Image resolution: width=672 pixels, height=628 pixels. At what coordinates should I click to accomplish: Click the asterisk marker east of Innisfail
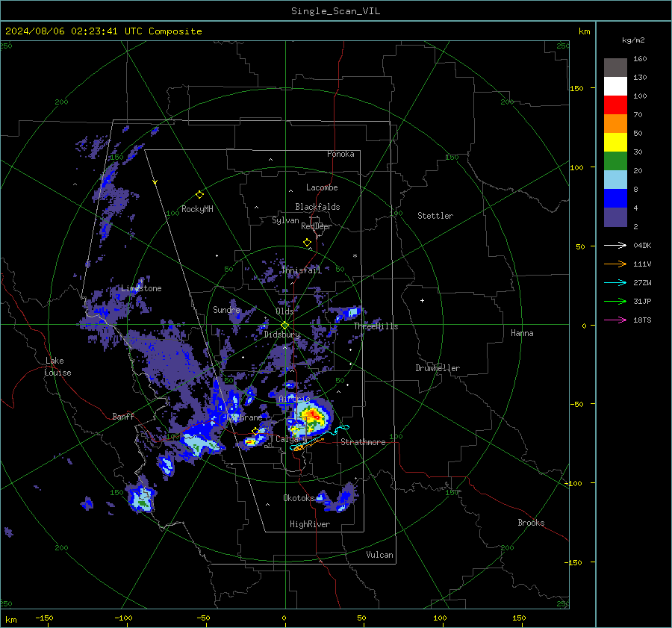[x=355, y=256]
